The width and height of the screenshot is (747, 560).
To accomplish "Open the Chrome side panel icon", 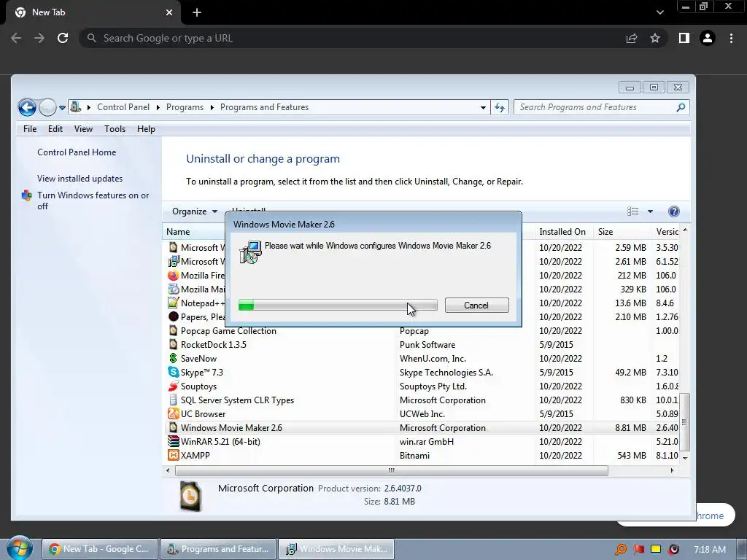I will pyautogui.click(x=684, y=38).
